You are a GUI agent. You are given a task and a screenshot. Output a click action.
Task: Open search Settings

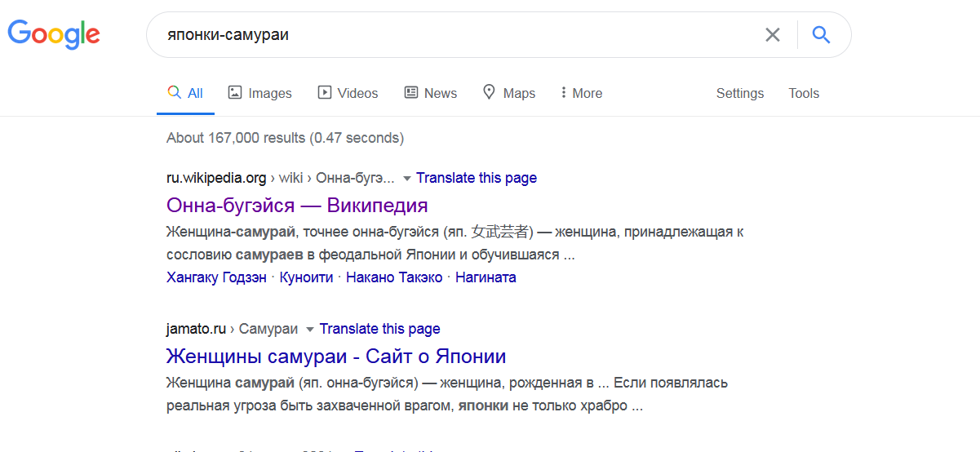tap(739, 93)
